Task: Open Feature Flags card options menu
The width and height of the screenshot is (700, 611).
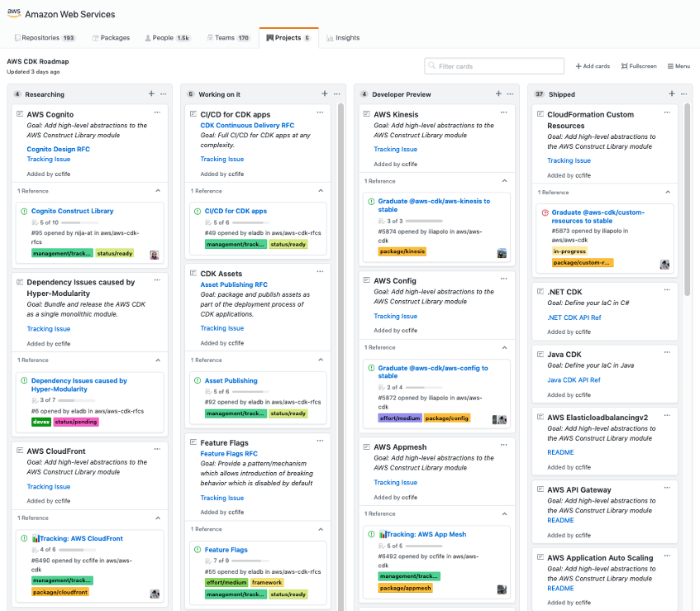Action: [x=320, y=441]
